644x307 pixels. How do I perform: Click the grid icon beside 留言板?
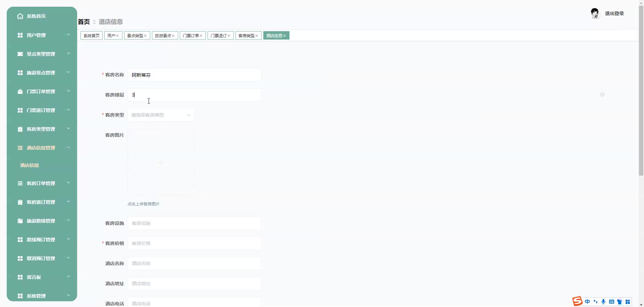point(20,277)
